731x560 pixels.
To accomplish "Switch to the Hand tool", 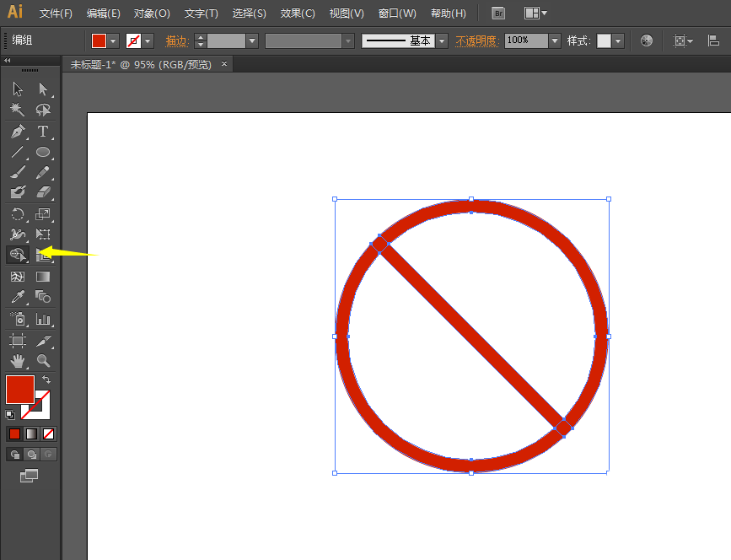I will (x=18, y=361).
